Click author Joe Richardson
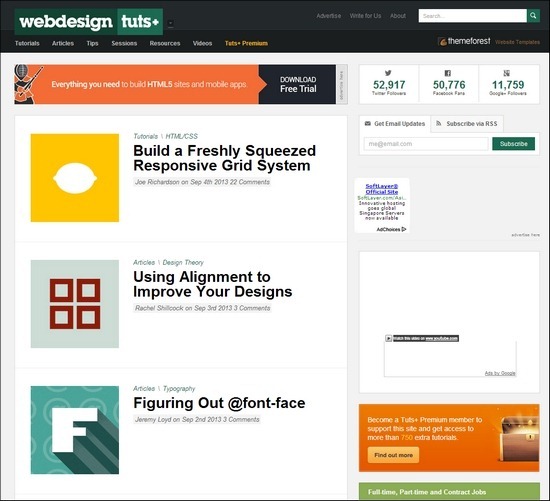Screen dimensions: 550x501 157,182
